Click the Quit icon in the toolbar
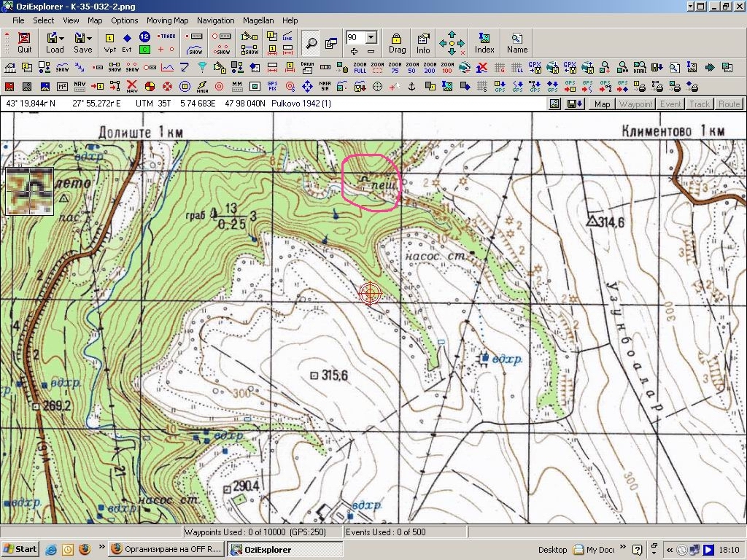 pos(24,42)
